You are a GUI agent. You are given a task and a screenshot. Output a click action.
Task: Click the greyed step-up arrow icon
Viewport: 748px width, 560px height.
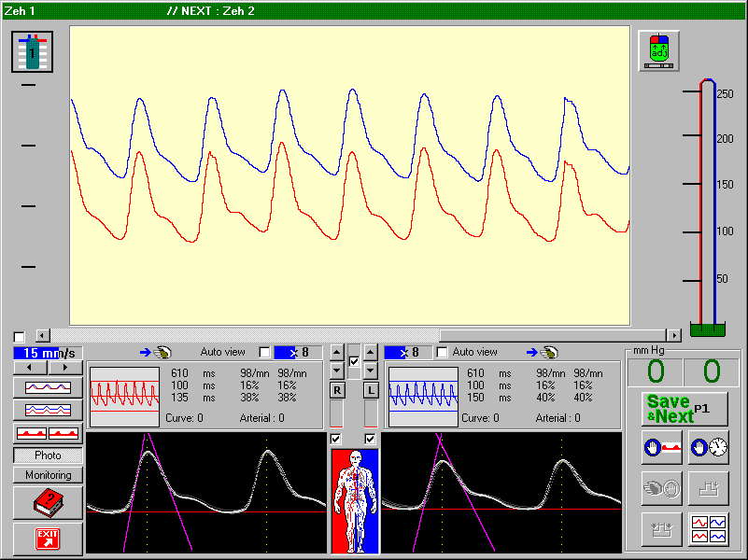point(709,488)
